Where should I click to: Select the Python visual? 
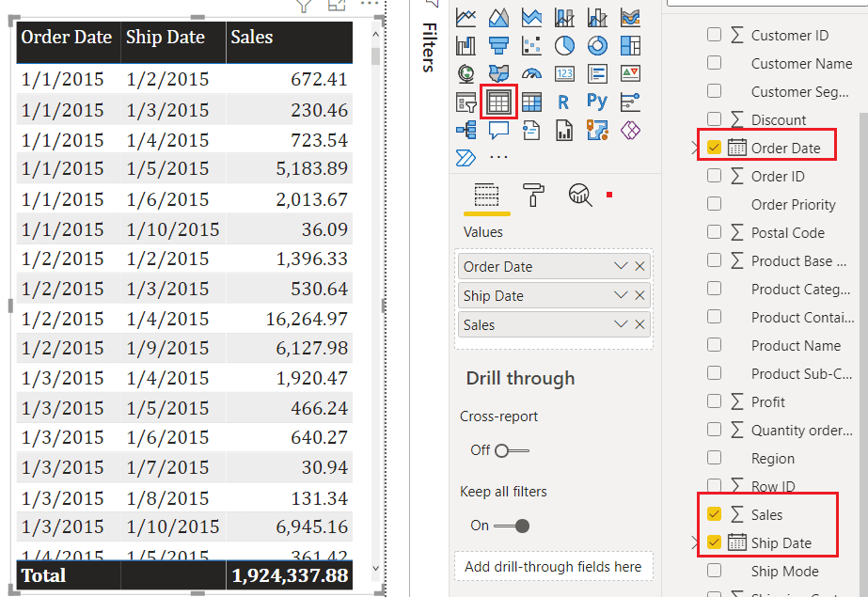(596, 102)
